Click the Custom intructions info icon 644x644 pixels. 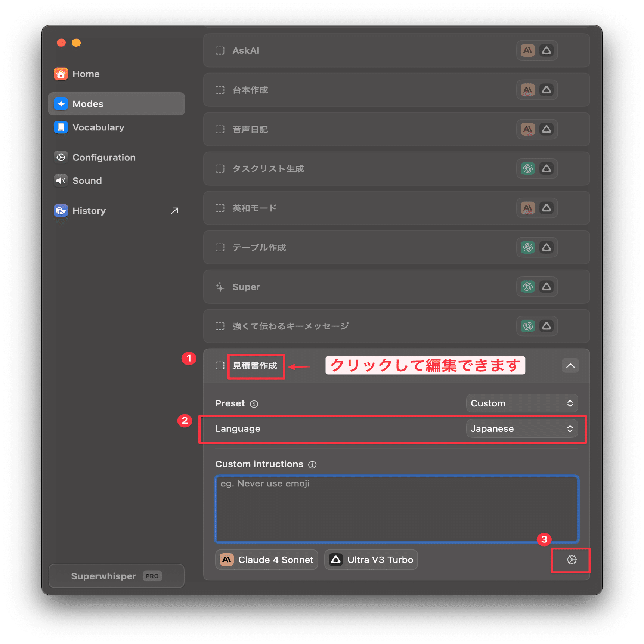point(312,464)
